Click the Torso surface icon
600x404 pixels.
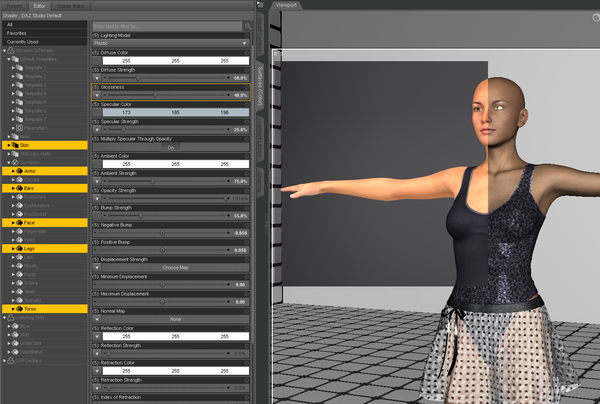tap(19, 309)
